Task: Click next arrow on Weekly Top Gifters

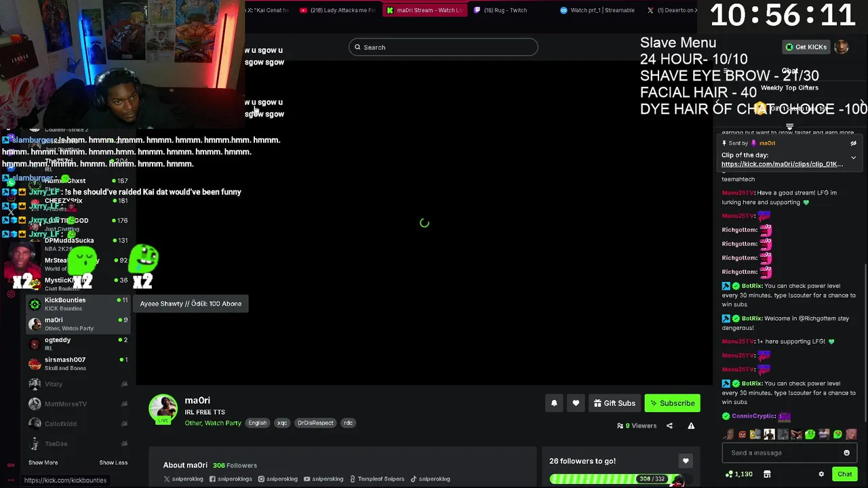Action: [x=862, y=104]
